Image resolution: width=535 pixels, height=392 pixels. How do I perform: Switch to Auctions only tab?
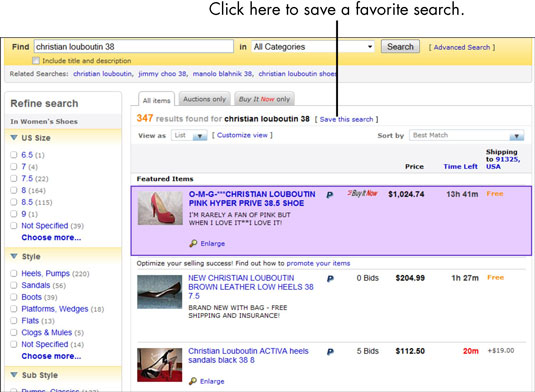(x=204, y=99)
